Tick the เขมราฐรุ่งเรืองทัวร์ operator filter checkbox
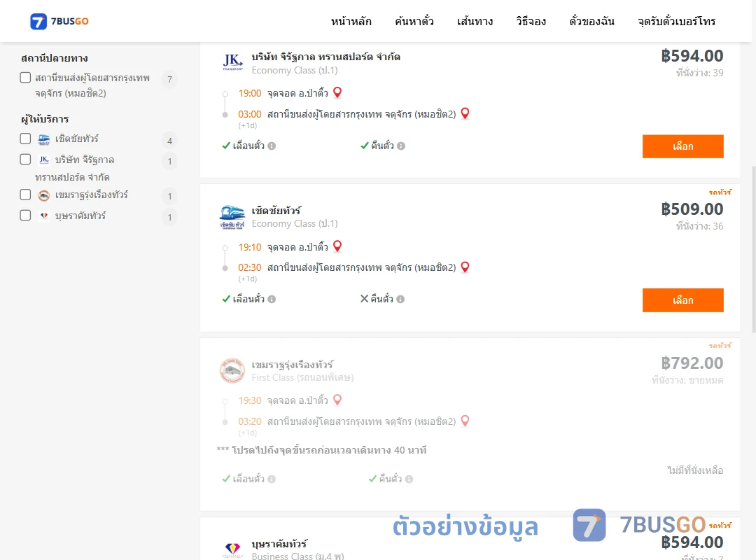 click(x=26, y=195)
